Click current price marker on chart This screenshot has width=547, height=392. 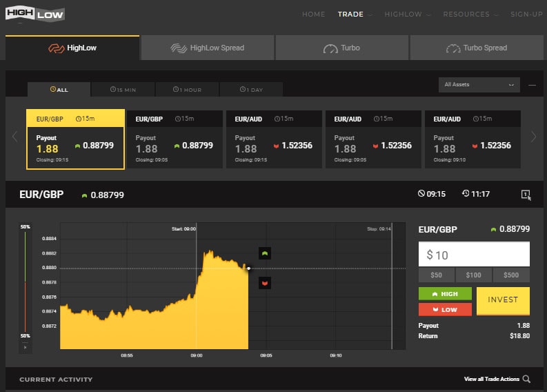[249, 268]
